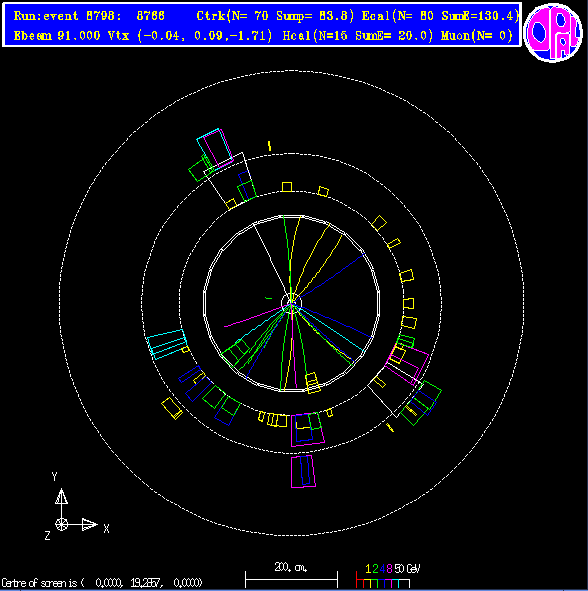Screen dimensions: 588x591
Task: Select the large cyan-magenta cluster at upper left
Action: click(x=215, y=148)
